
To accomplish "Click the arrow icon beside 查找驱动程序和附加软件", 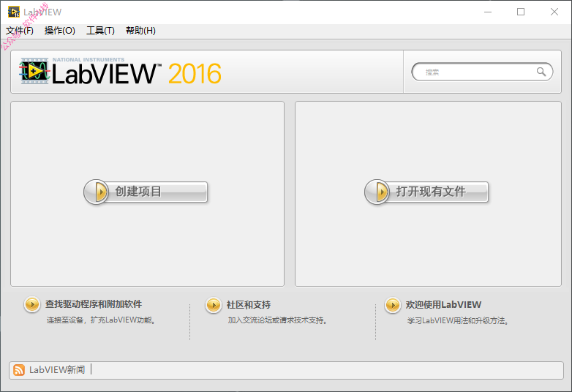I will 32,304.
